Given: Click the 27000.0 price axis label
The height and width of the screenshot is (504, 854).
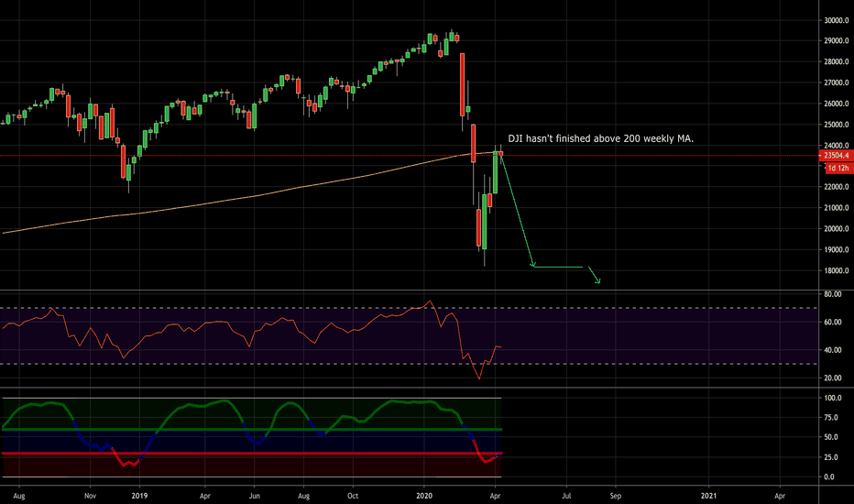Looking at the screenshot, I should pyautogui.click(x=837, y=82).
